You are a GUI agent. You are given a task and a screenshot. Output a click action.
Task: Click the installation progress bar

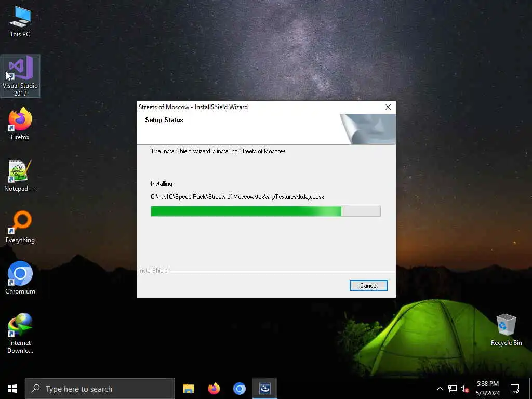click(265, 211)
